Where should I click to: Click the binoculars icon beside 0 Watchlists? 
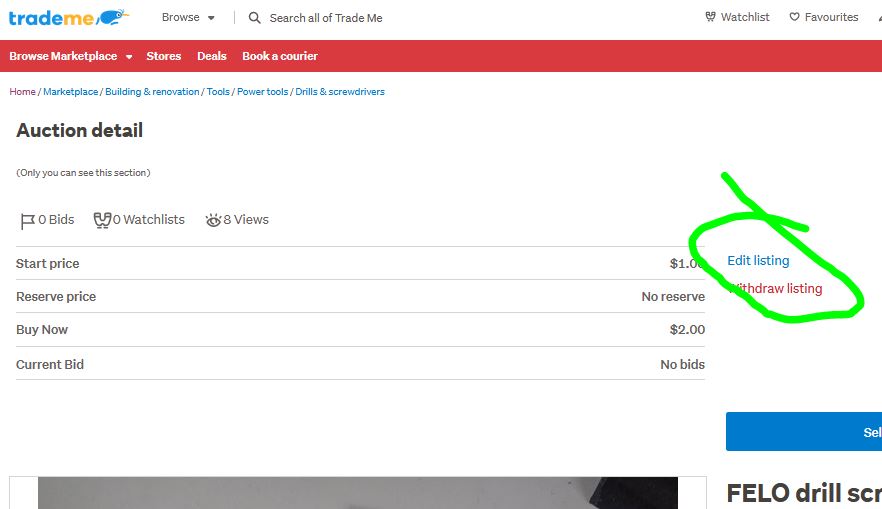click(x=101, y=220)
